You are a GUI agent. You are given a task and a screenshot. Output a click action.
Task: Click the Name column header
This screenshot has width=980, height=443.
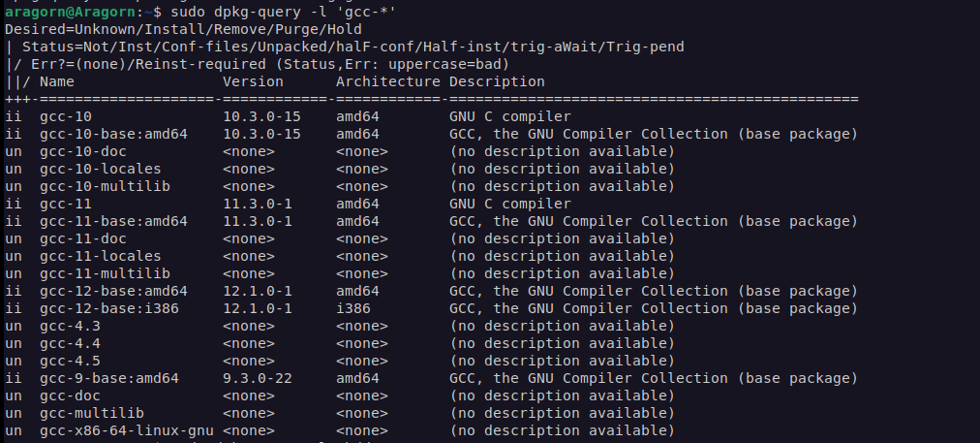(56, 81)
